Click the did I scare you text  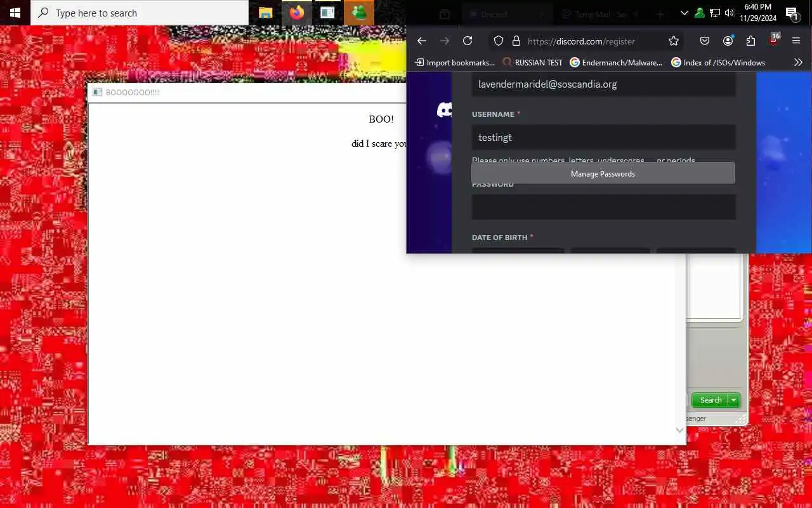point(379,144)
